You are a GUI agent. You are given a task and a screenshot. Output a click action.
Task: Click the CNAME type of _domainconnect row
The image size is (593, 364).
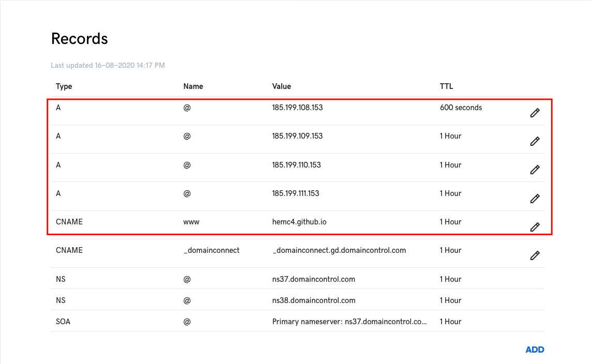pos(69,250)
